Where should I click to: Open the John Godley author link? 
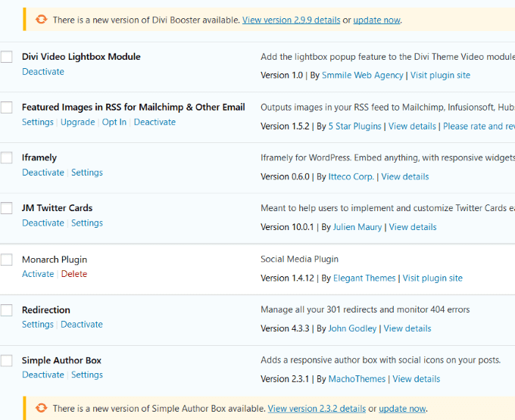(x=353, y=328)
